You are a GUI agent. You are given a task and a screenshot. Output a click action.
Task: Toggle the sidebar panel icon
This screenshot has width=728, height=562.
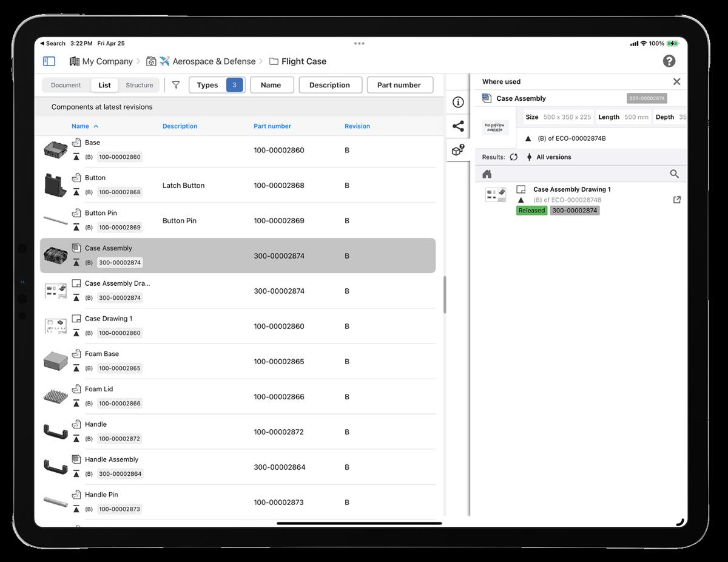coord(49,61)
